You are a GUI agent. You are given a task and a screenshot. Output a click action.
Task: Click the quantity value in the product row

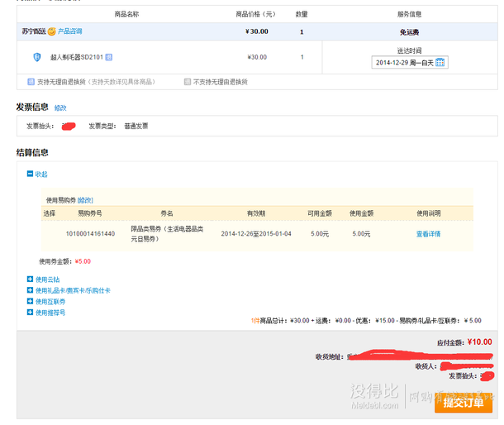302,57
